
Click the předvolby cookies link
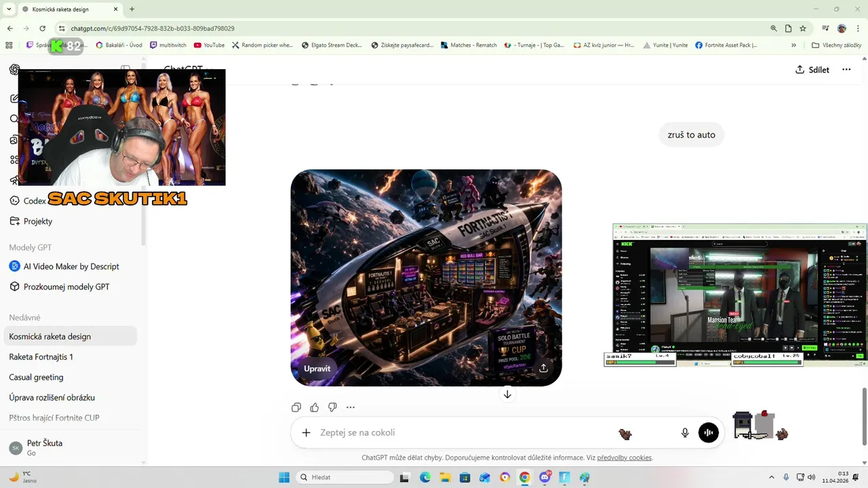624,457
